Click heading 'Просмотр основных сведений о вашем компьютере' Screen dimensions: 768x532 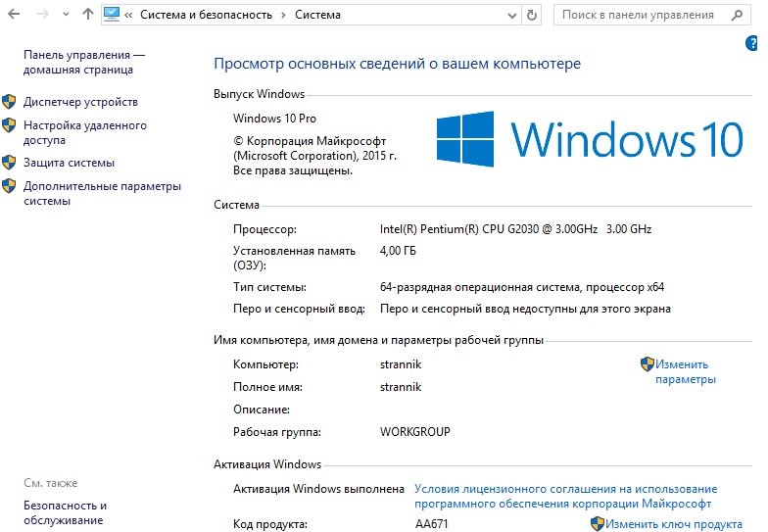coord(398,64)
